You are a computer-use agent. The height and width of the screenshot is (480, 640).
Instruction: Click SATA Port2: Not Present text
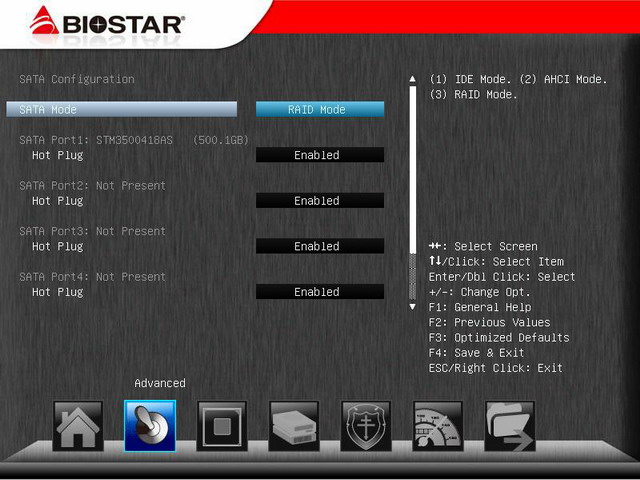(x=92, y=186)
